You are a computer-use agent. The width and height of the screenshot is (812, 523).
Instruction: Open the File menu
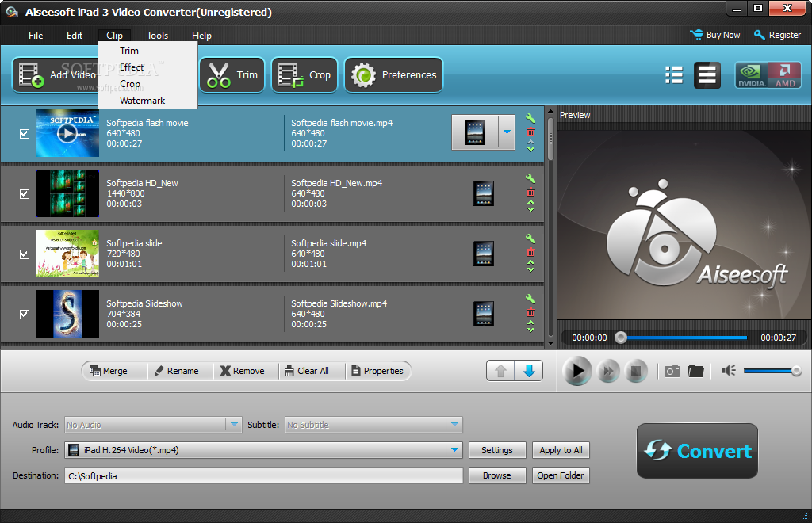coord(36,36)
